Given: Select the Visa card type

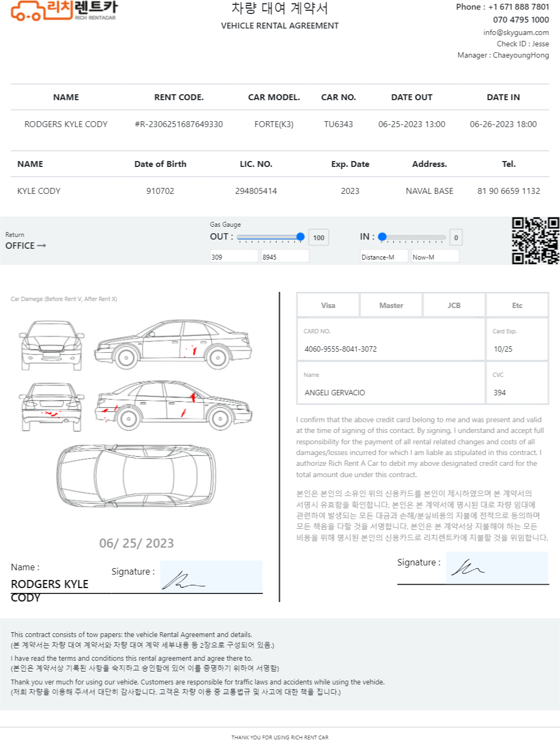Looking at the screenshot, I should 328,305.
